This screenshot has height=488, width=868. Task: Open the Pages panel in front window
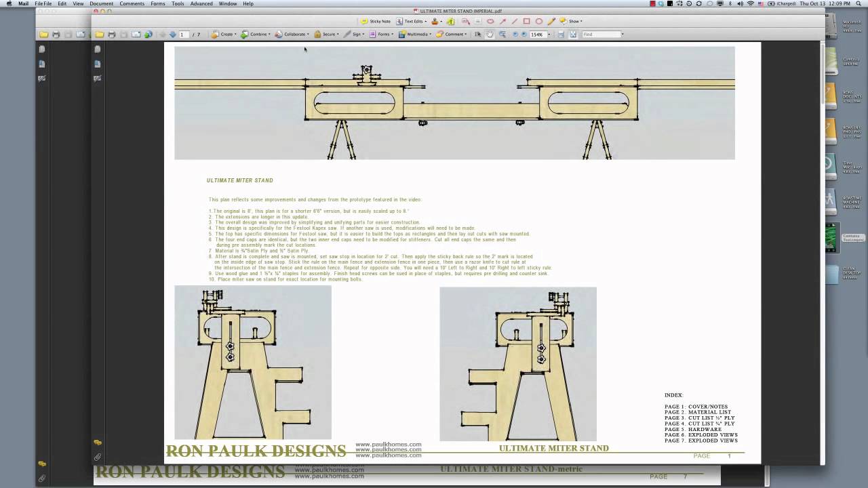tap(97, 49)
